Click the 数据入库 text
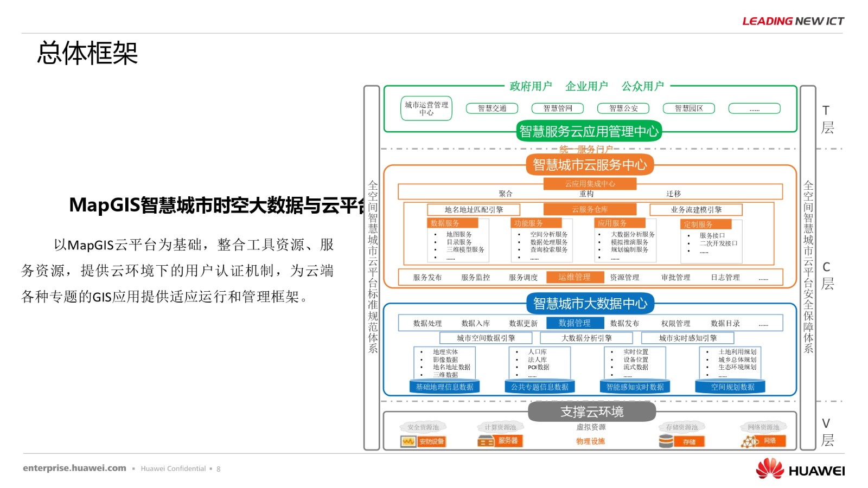868x488 pixels. (x=476, y=324)
